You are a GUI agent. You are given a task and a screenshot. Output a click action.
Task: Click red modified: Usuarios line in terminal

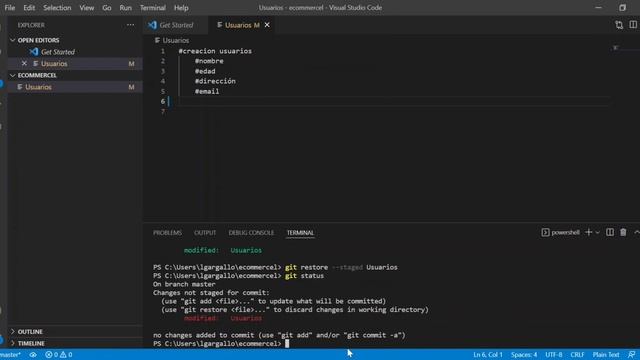pyautogui.click(x=223, y=318)
